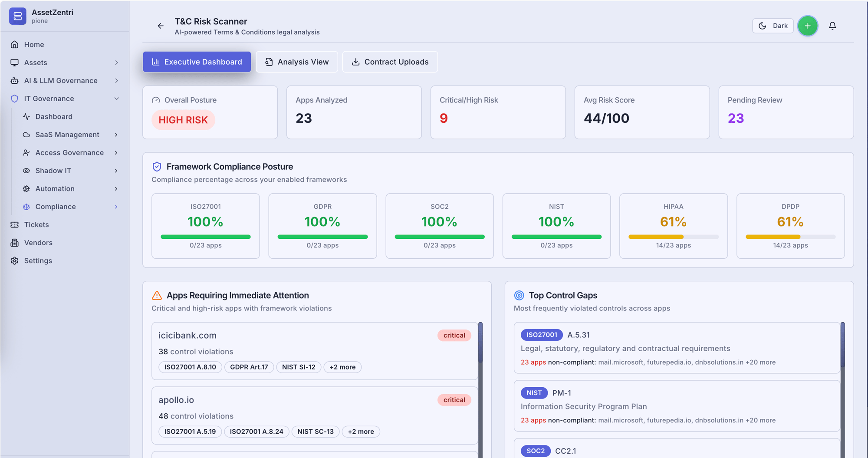This screenshot has width=868, height=458.
Task: Expand Automation submenu chevron
Action: 116,189
